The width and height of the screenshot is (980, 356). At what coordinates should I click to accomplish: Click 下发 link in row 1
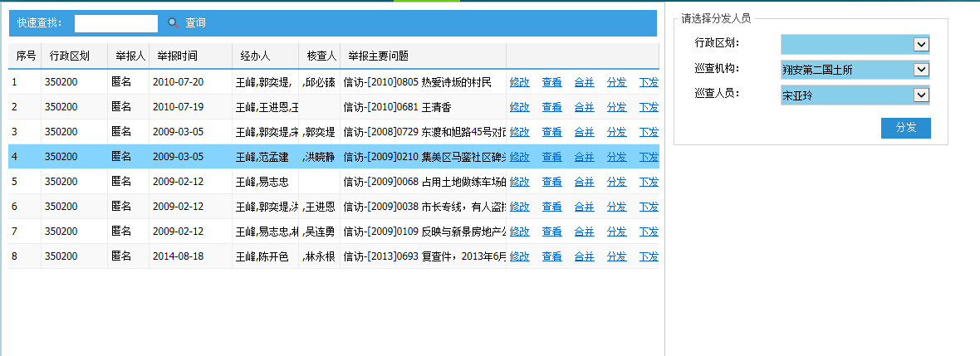(x=649, y=82)
